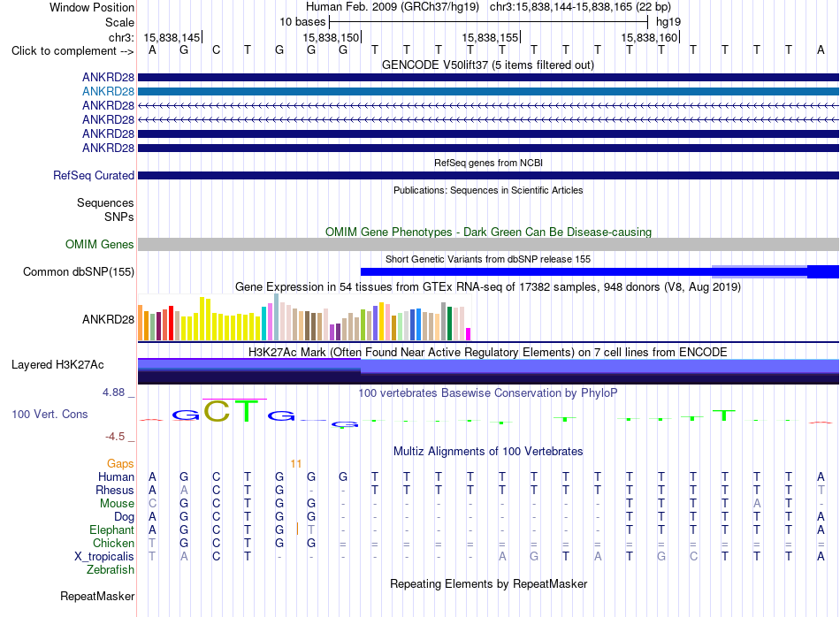Click the Dog species label
This screenshot has width=840, height=617.
[124, 517]
